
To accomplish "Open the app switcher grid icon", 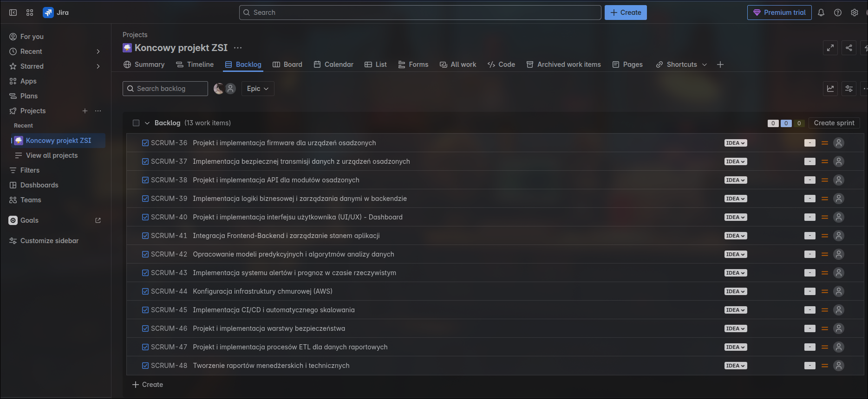I will [30, 13].
